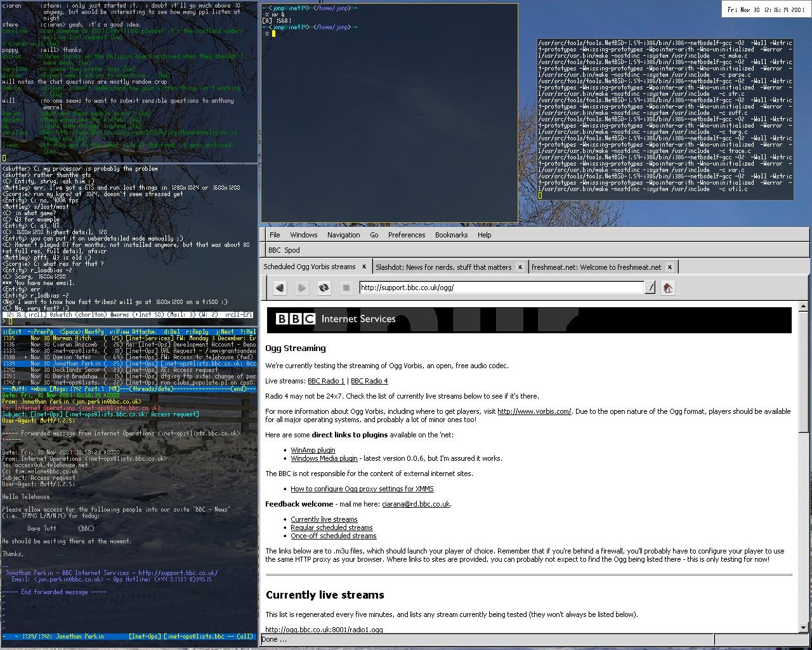Click the browser Back arrow button
This screenshot has width=812, height=650.
click(x=280, y=288)
